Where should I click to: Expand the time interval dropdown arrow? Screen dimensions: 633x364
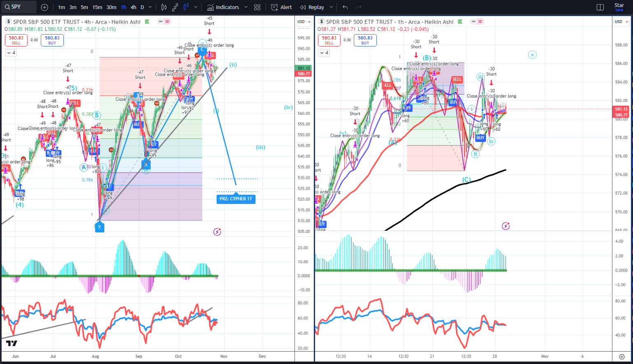pos(150,7)
